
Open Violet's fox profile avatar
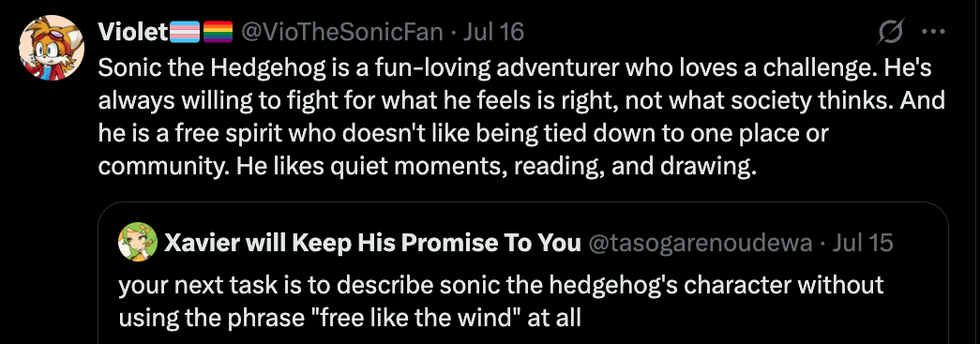click(x=52, y=48)
